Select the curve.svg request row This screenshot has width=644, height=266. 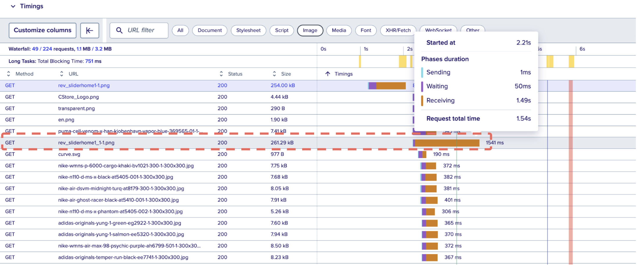coord(318,154)
